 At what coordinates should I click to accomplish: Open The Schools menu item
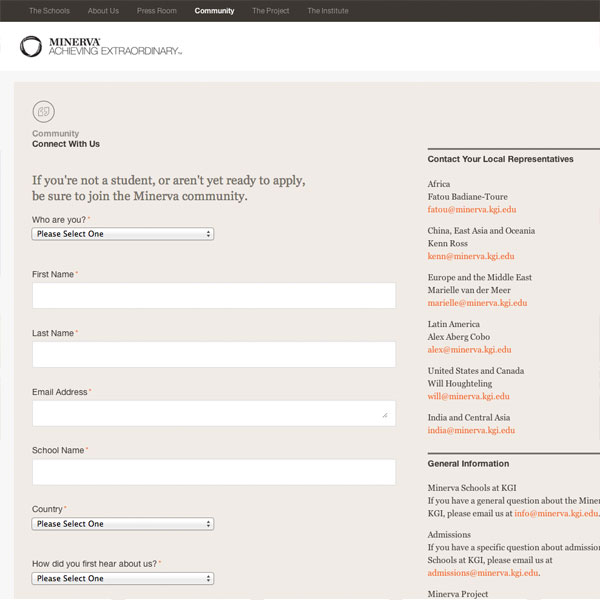49,11
